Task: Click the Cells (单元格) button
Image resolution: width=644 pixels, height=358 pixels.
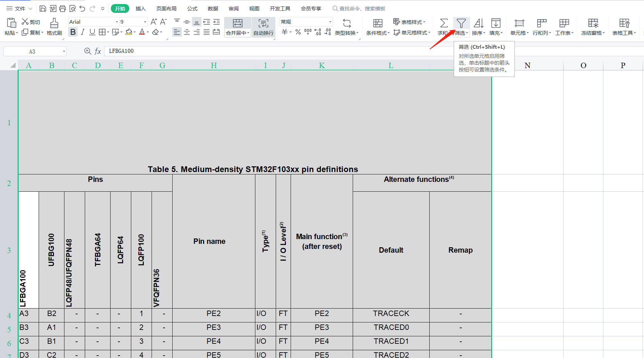Action: 519,27
